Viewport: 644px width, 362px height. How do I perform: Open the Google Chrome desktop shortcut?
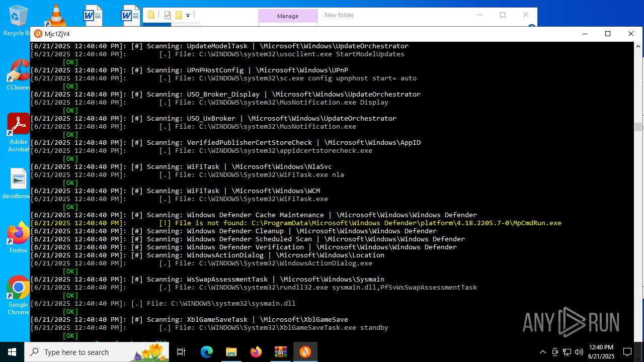[18, 296]
